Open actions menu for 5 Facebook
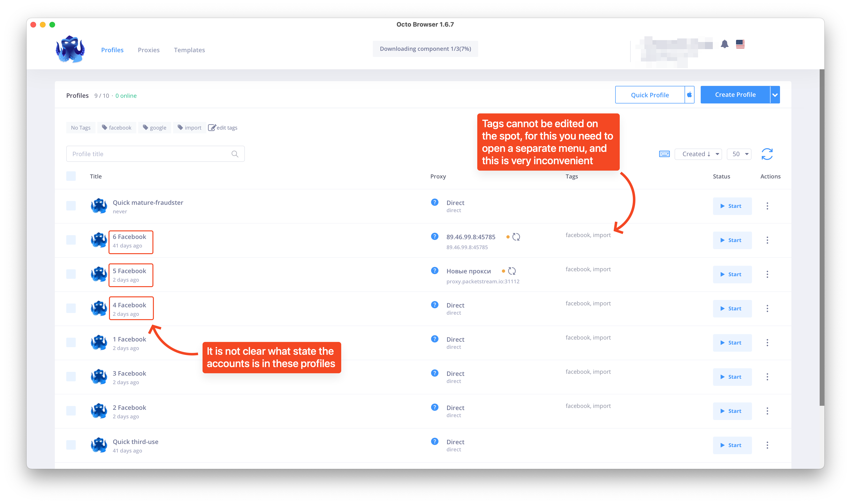 (x=767, y=274)
